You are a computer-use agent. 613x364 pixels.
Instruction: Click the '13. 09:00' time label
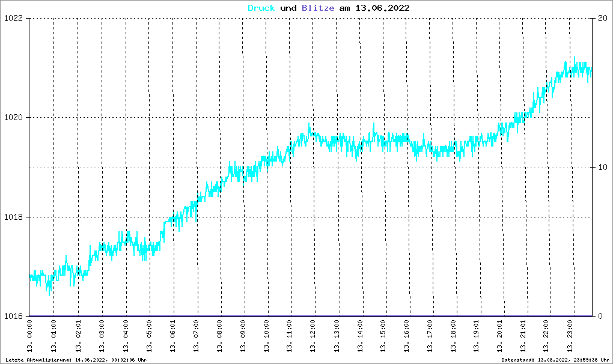243,336
